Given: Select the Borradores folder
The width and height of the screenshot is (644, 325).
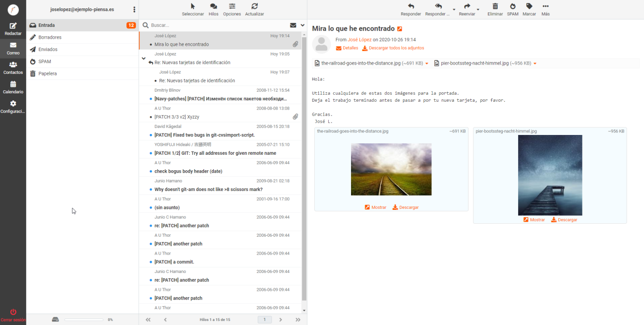Looking at the screenshot, I should [x=50, y=37].
